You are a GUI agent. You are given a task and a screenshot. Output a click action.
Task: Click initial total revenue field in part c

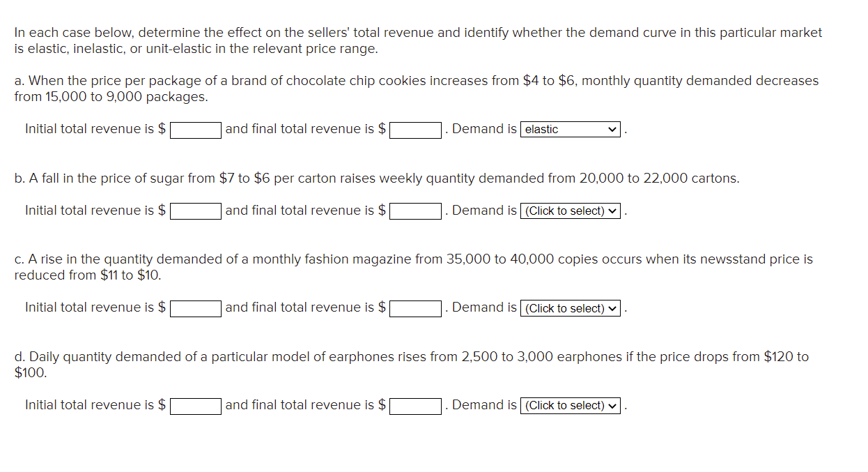pos(196,307)
